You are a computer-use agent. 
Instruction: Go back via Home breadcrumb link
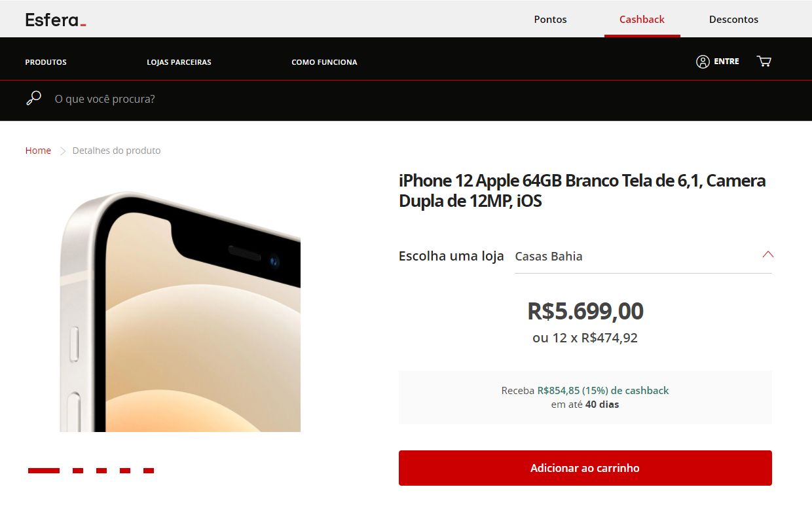coord(38,151)
